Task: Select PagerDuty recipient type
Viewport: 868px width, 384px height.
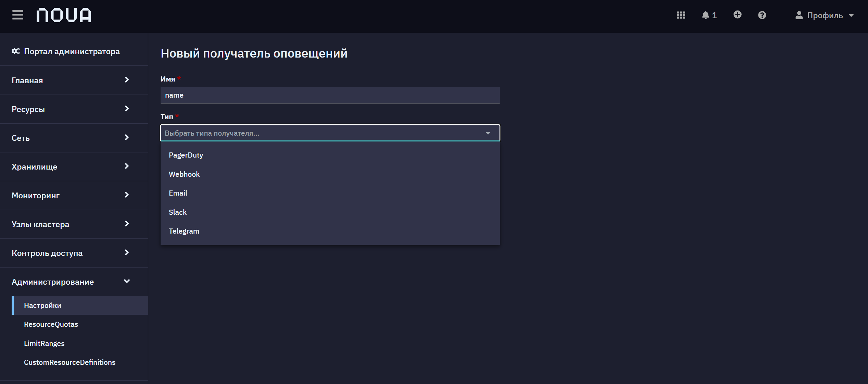Action: coord(330,155)
